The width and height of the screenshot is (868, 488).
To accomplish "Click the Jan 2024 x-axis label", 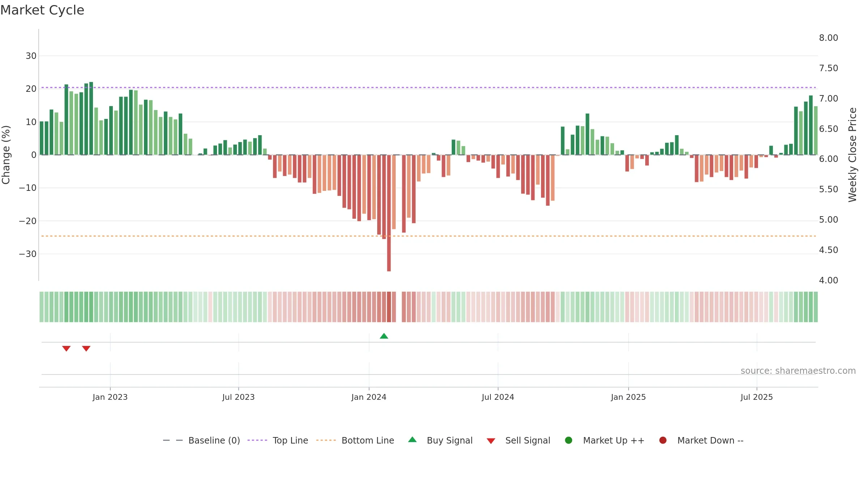I will [369, 397].
